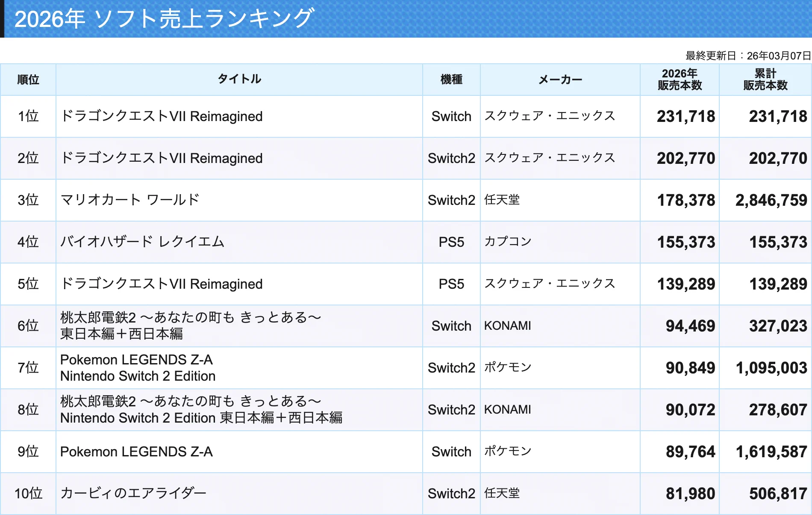The image size is (812, 515).
Task: Click the メーカー column header
Action: pyautogui.click(x=560, y=80)
